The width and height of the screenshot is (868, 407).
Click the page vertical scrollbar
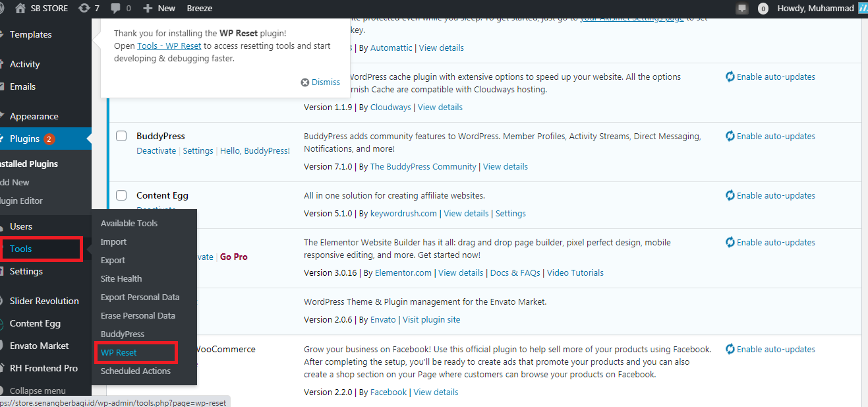864,211
